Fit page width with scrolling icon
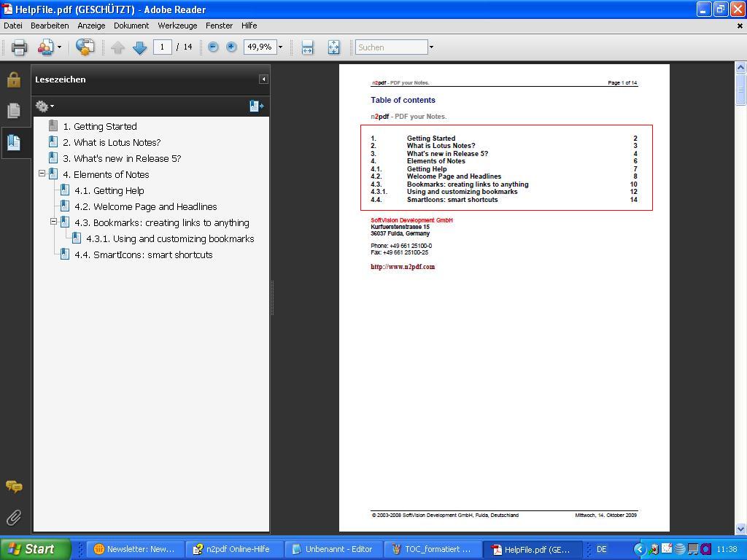This screenshot has width=747, height=560. (307, 47)
